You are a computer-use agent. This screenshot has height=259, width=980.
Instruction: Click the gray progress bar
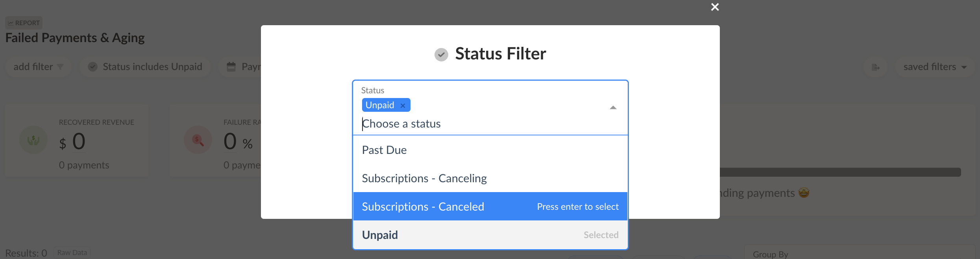[840, 172]
